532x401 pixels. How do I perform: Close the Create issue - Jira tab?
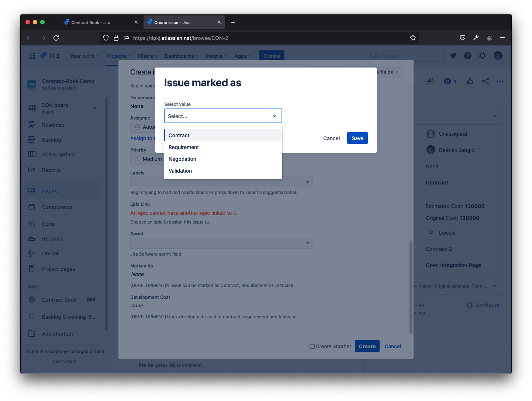[219, 23]
